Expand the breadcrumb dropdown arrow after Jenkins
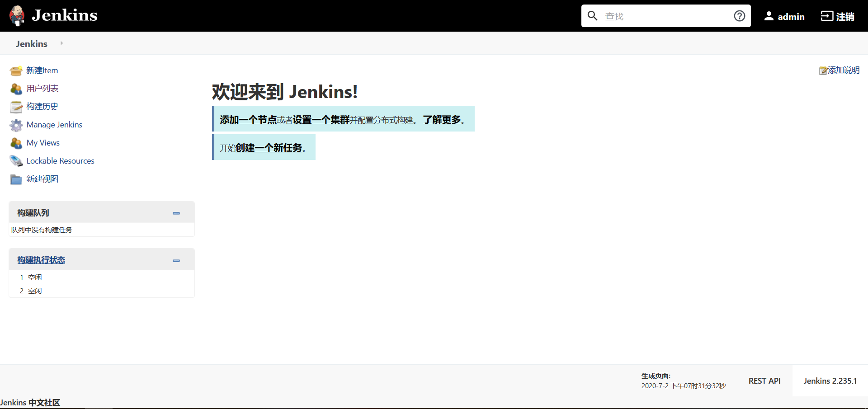Viewport: 868px width, 409px height. (x=61, y=43)
